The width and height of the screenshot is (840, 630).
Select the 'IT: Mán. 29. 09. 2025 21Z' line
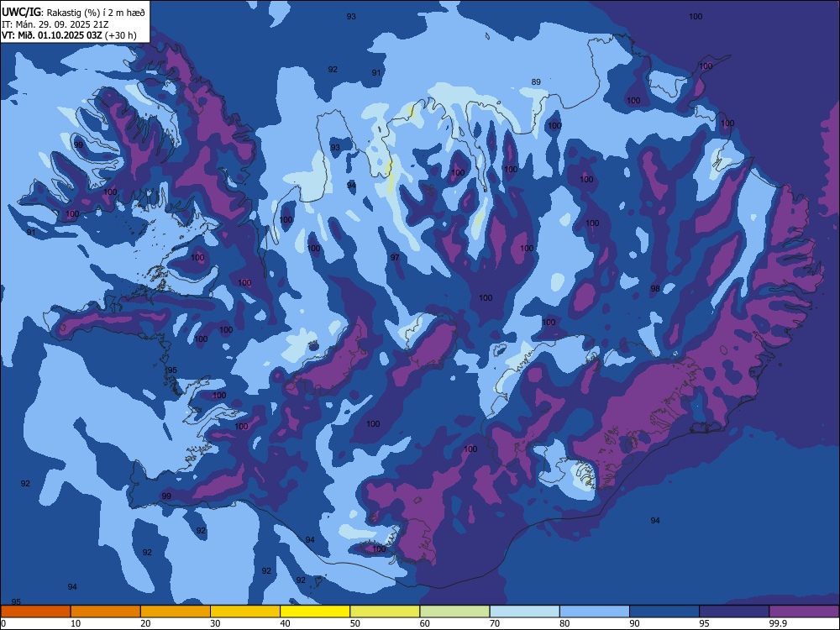pos(55,24)
